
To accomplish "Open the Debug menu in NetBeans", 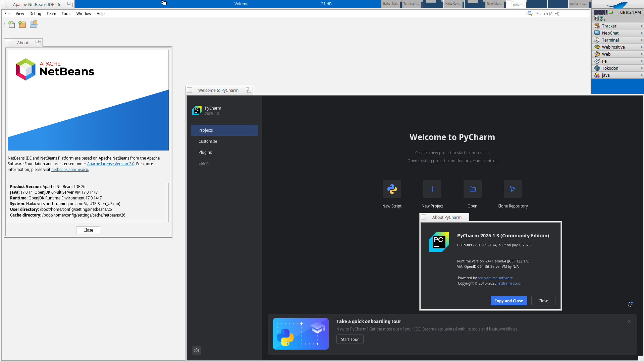I will click(35, 13).
